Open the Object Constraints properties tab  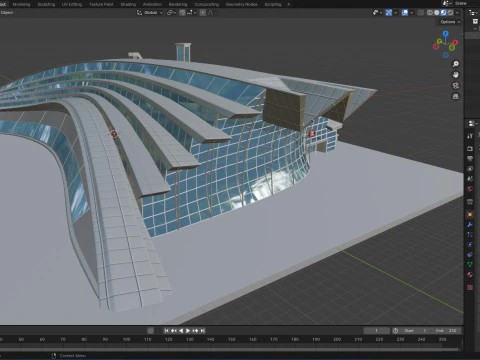[470, 255]
